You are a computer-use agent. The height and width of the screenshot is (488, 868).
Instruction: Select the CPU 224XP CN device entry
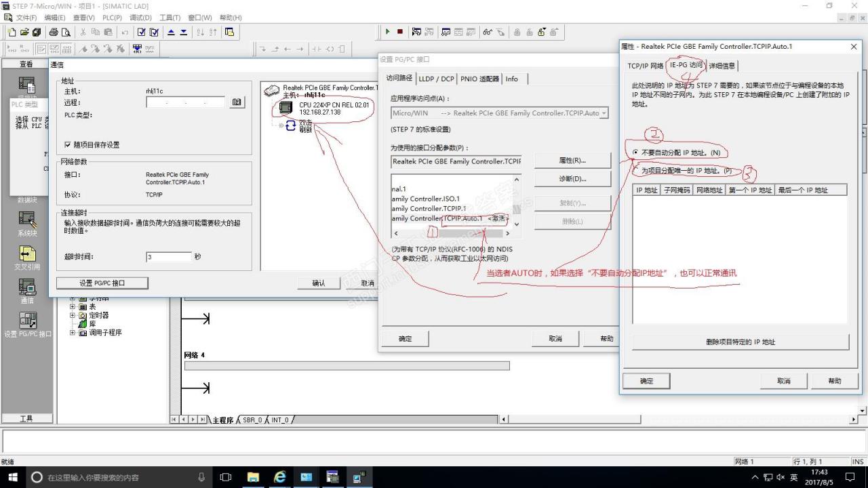click(325, 108)
